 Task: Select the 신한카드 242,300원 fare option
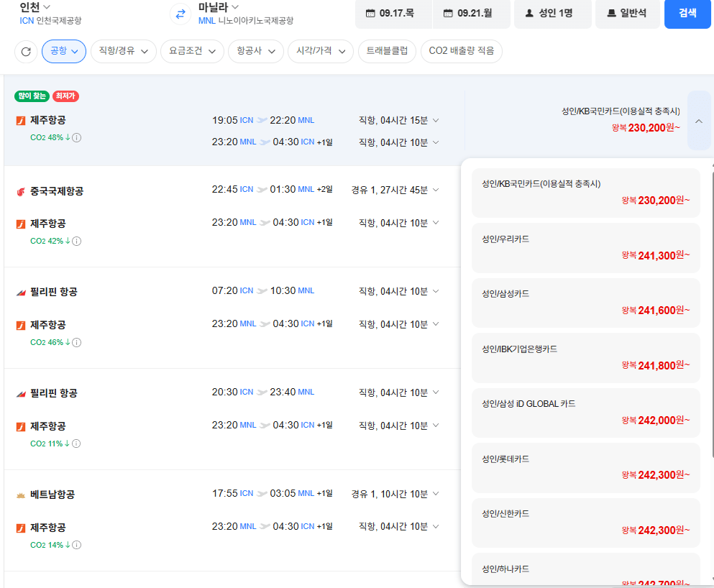tap(585, 523)
